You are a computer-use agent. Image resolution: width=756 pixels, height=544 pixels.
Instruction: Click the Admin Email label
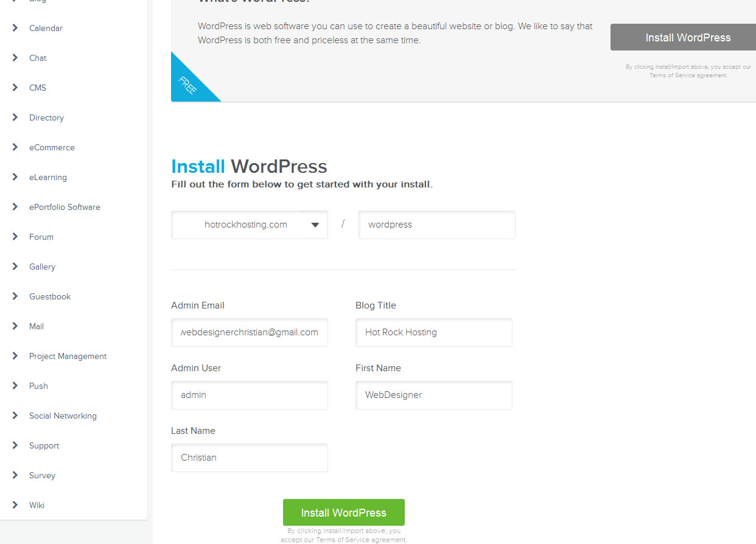pyautogui.click(x=198, y=305)
